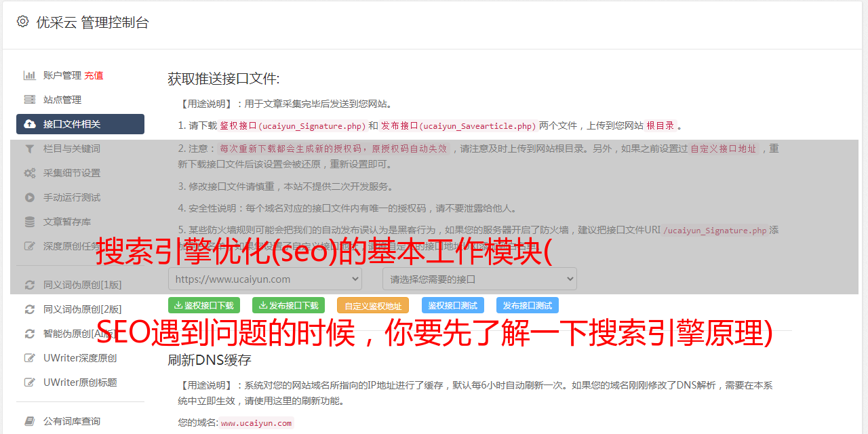Click the book icon beside 公有词库查询

30,421
